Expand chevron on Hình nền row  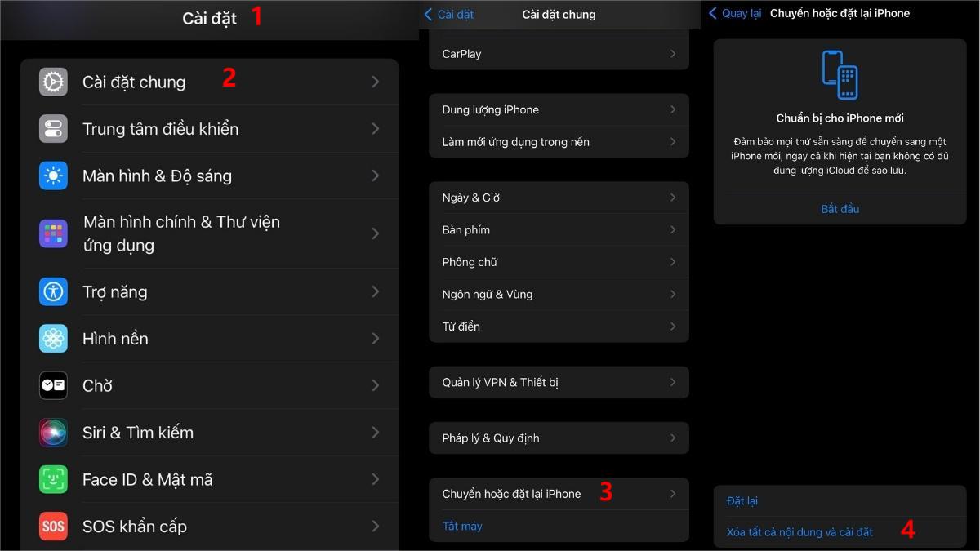376,338
